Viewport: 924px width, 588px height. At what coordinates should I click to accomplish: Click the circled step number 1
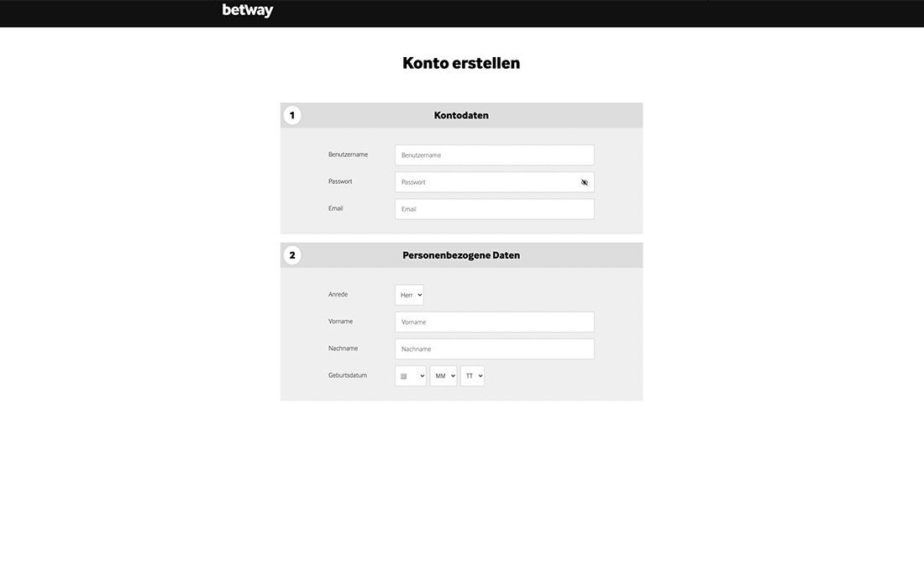pyautogui.click(x=292, y=114)
